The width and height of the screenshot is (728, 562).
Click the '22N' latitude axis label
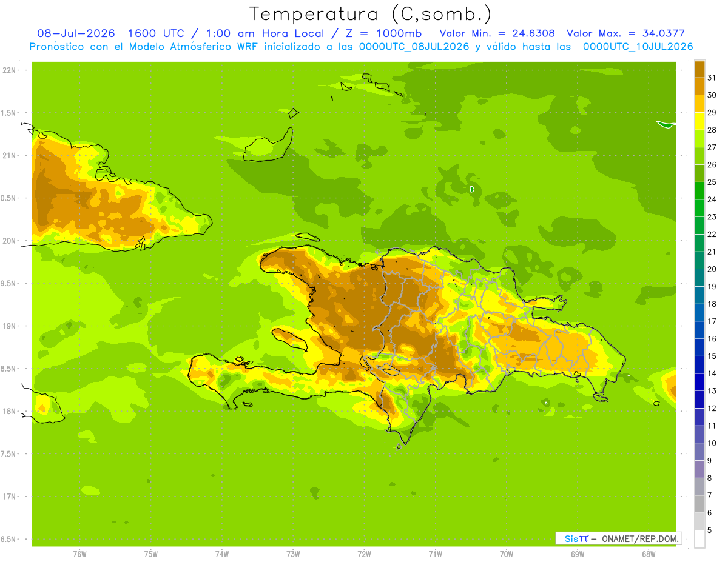coord(8,70)
